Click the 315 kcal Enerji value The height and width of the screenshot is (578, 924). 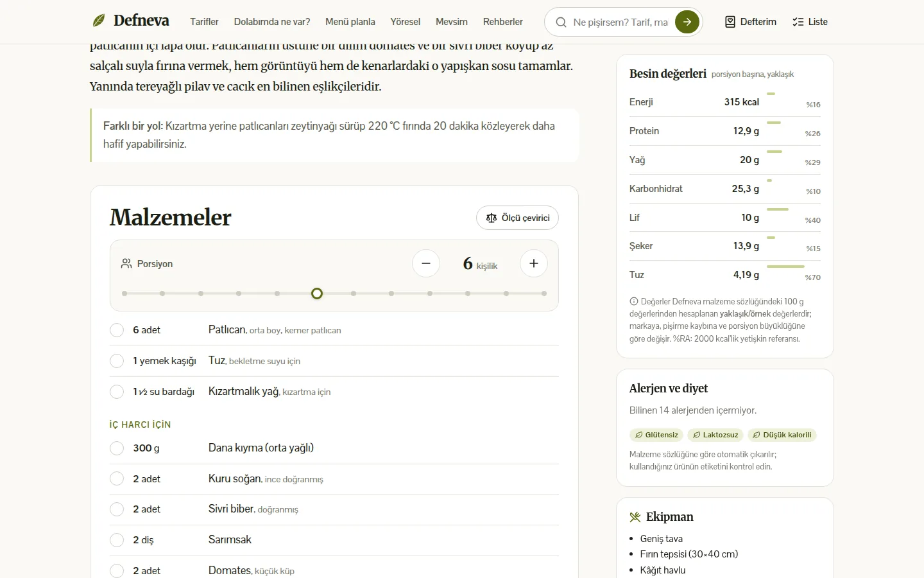742,102
